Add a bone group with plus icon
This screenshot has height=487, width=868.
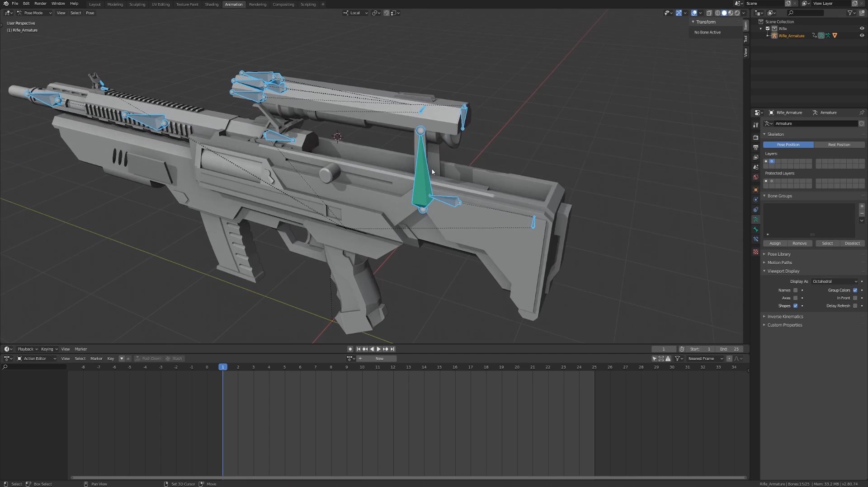(862, 206)
